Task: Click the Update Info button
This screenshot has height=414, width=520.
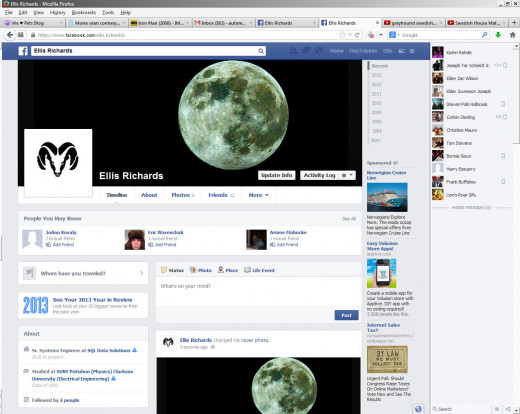Action: [277, 175]
